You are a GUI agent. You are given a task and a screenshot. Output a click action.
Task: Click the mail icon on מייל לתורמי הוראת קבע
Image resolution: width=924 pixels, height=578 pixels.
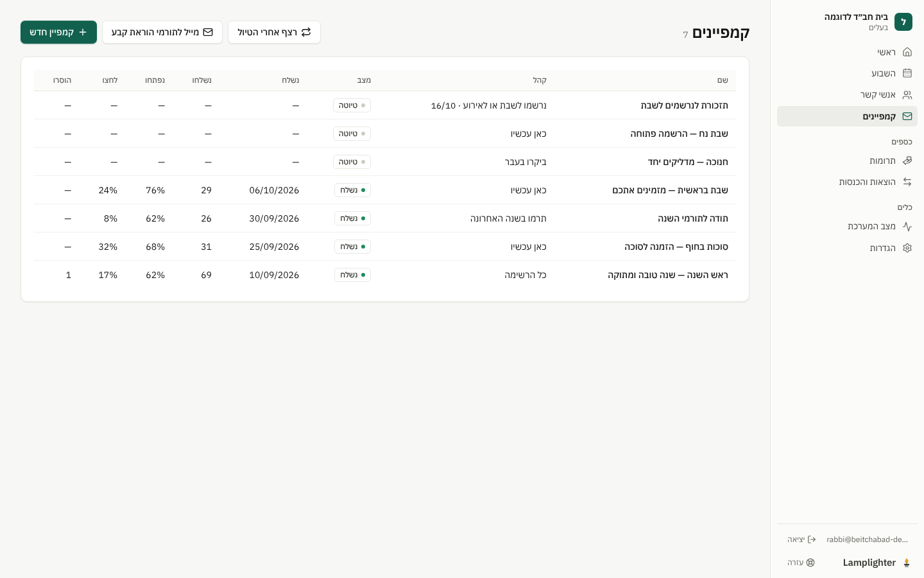208,32
